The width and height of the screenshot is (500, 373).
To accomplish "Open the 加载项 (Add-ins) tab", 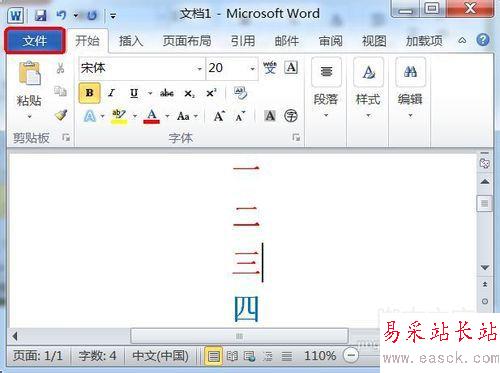I will tap(424, 41).
